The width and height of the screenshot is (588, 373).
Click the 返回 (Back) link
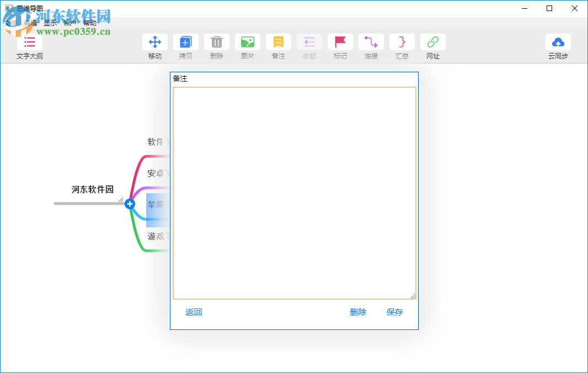coord(194,312)
